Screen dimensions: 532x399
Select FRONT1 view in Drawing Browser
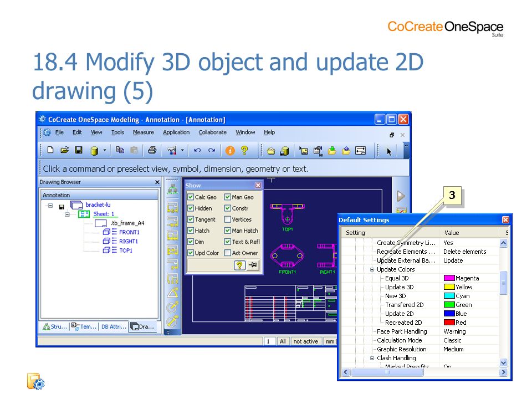(129, 232)
